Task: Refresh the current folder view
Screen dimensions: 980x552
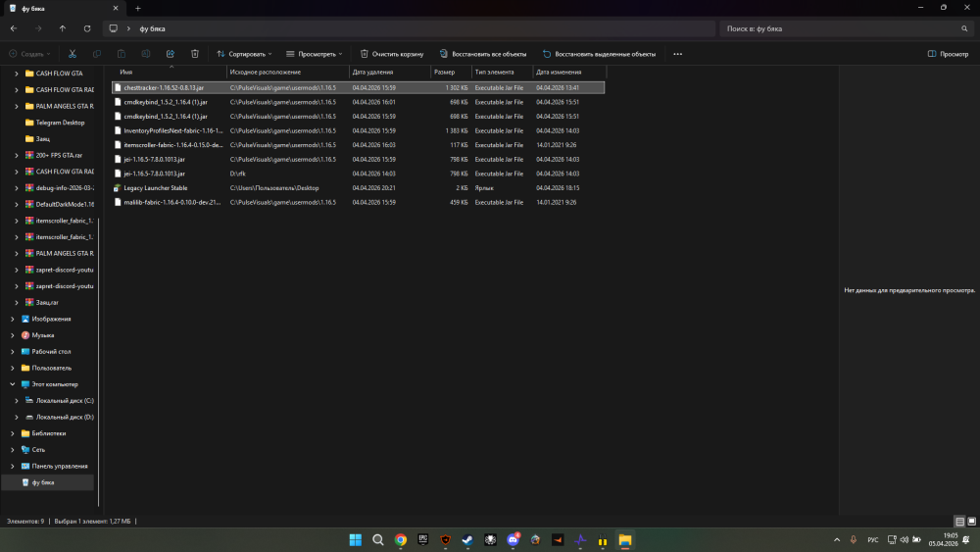Action: tap(87, 28)
